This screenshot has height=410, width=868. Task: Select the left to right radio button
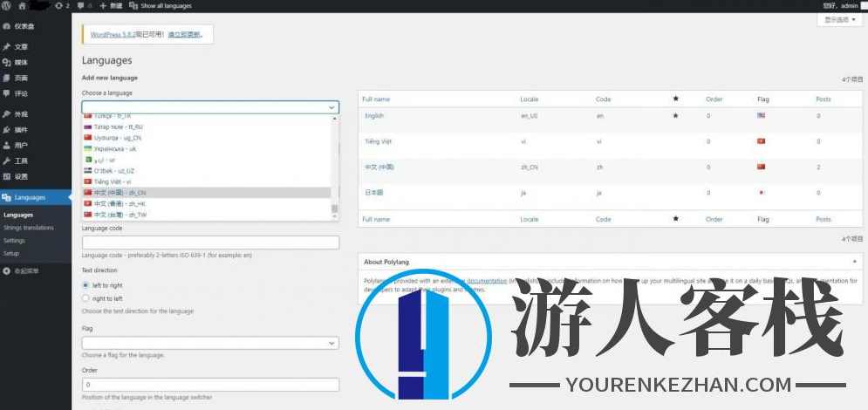click(x=85, y=285)
